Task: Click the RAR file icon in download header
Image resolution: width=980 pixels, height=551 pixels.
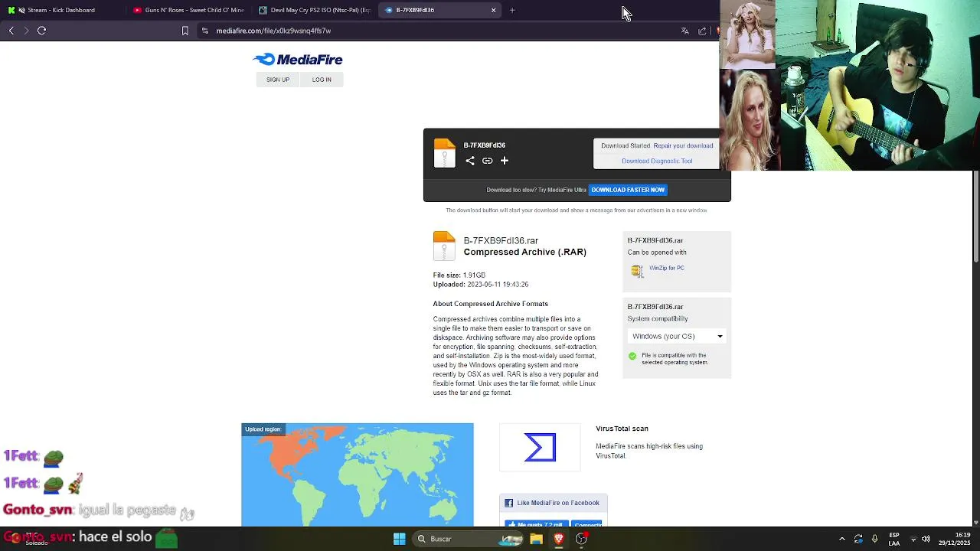Action: point(444,153)
